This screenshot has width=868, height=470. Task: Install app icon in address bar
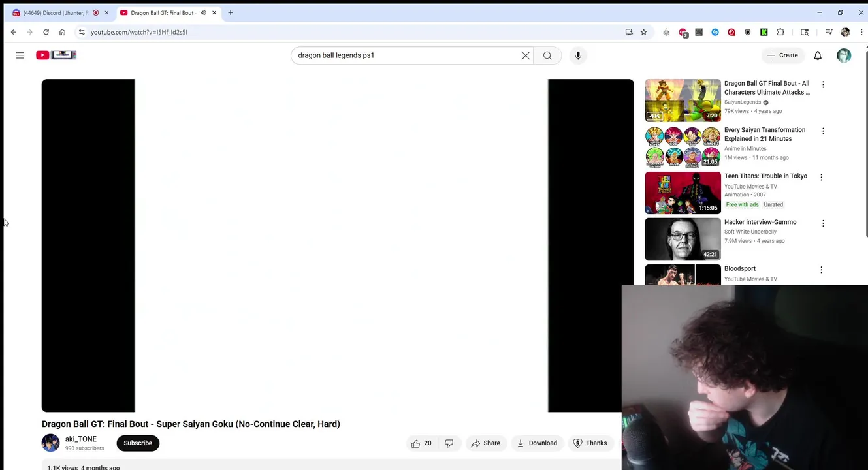[629, 32]
